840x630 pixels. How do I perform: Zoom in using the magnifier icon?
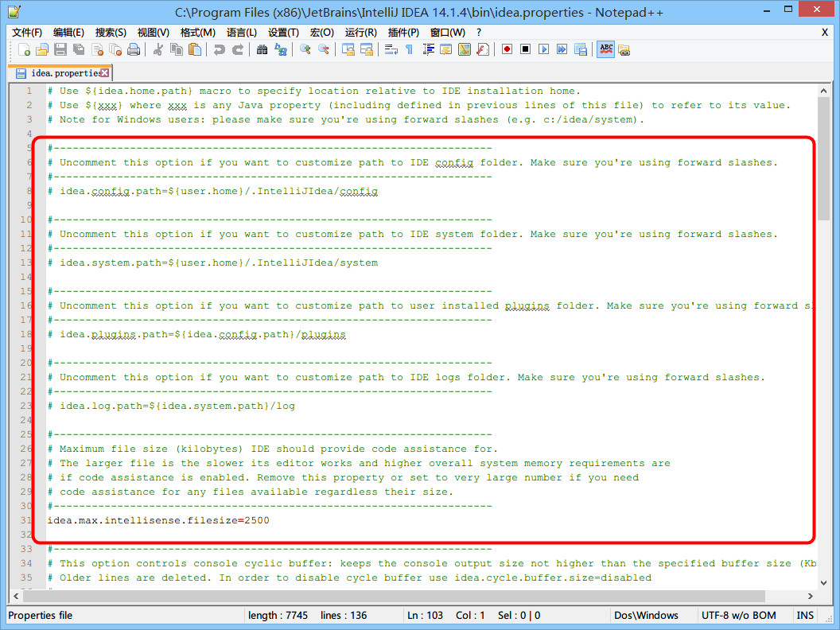click(304, 49)
